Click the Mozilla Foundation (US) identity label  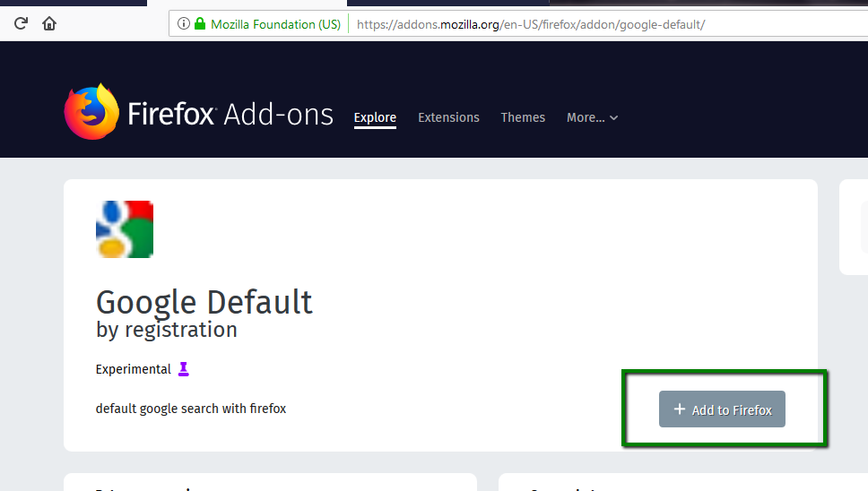[x=275, y=24]
